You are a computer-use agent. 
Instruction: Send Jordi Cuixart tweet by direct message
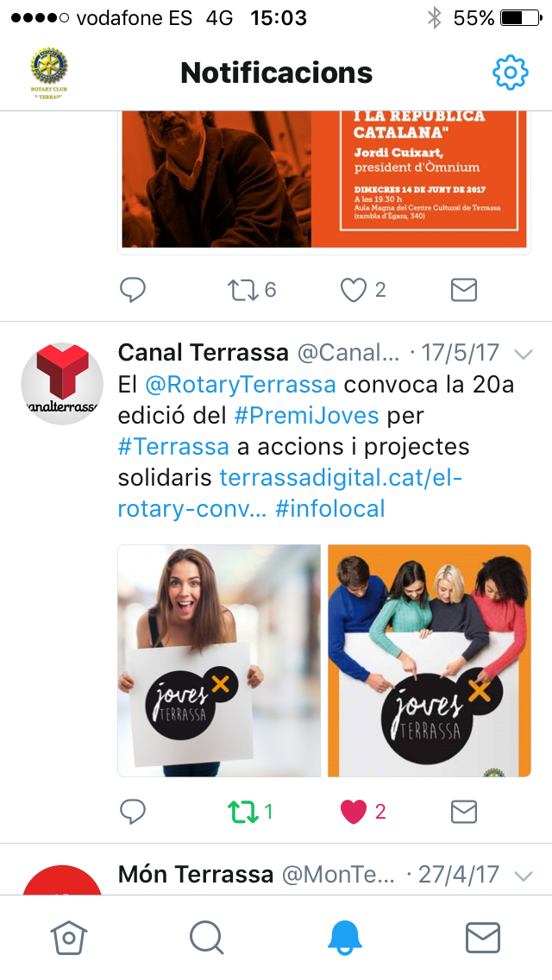(x=464, y=289)
